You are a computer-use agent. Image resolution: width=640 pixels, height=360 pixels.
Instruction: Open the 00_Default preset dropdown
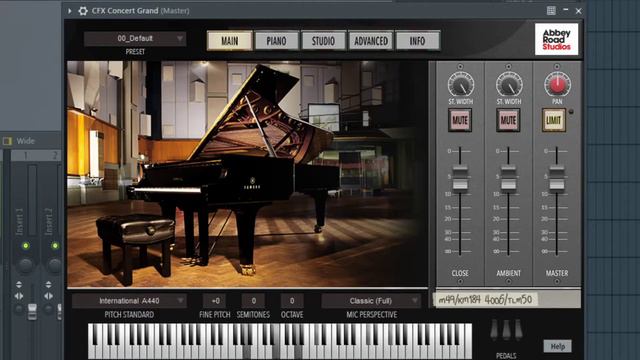(135, 38)
